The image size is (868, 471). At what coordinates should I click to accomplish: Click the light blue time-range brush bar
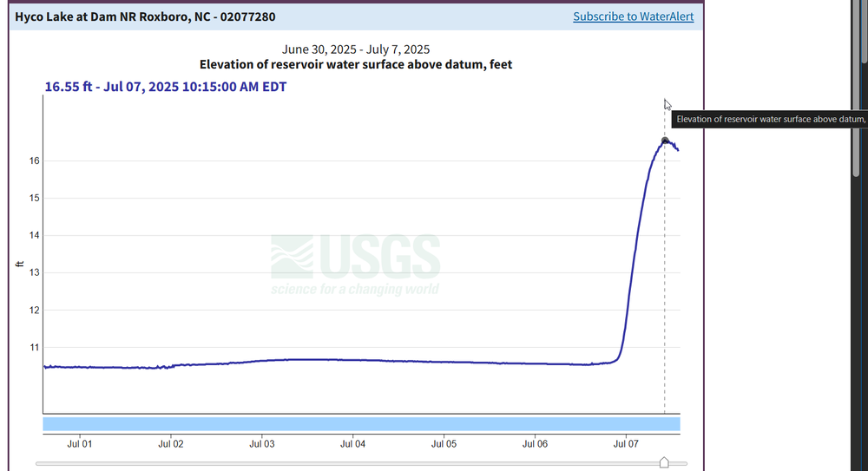point(361,423)
